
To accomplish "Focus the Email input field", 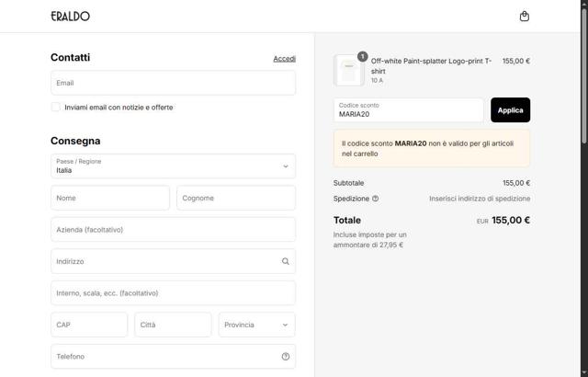I will pyautogui.click(x=174, y=83).
